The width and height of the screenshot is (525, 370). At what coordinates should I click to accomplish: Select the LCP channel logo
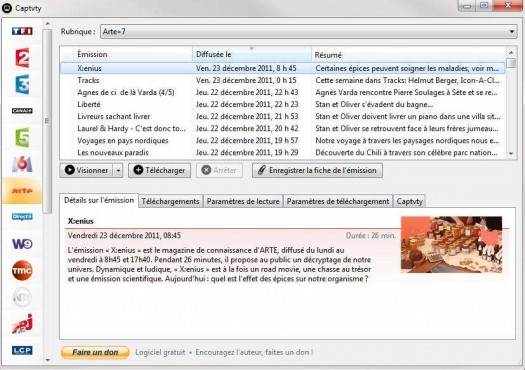(22, 350)
